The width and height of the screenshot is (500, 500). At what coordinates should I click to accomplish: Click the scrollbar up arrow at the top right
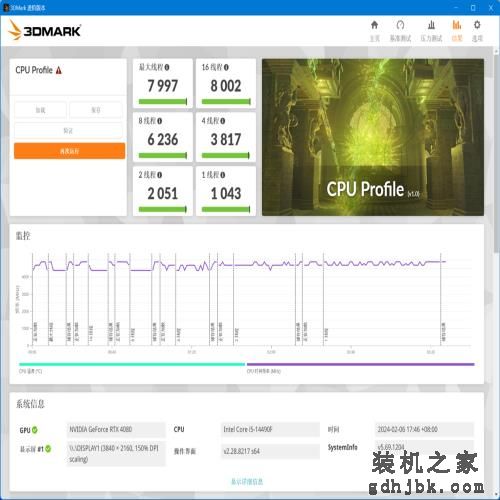coord(496,51)
